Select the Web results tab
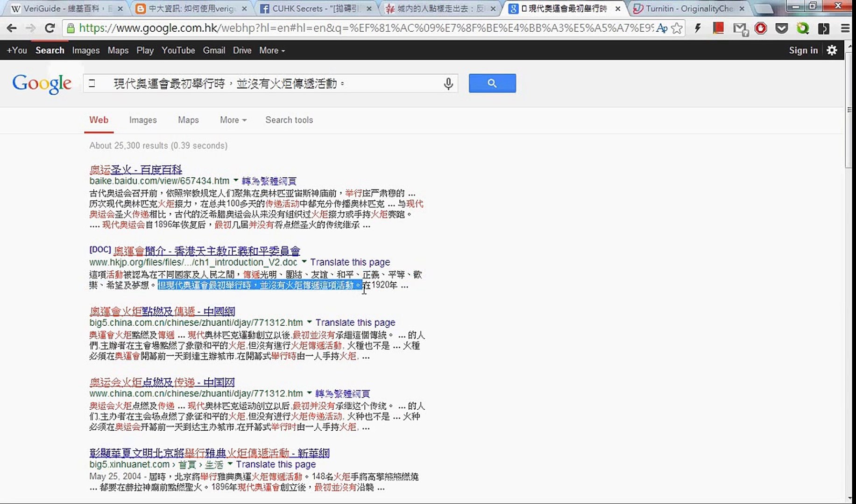 (x=99, y=120)
